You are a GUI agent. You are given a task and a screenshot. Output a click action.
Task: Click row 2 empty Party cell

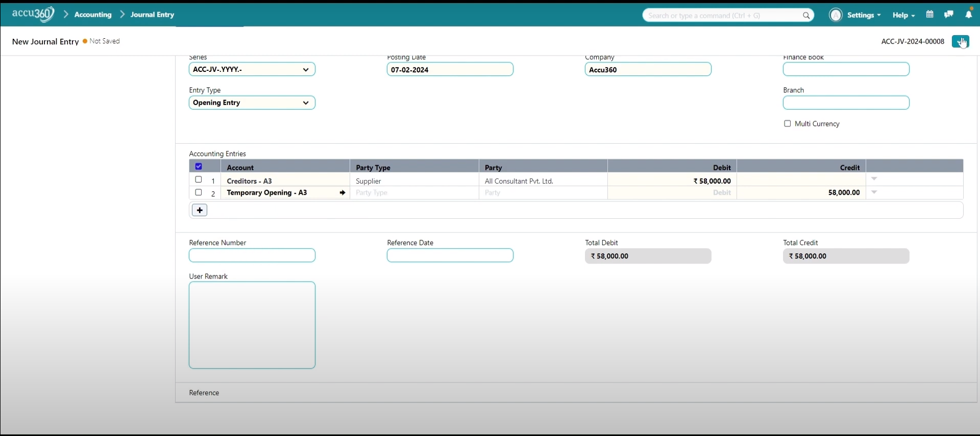point(543,193)
